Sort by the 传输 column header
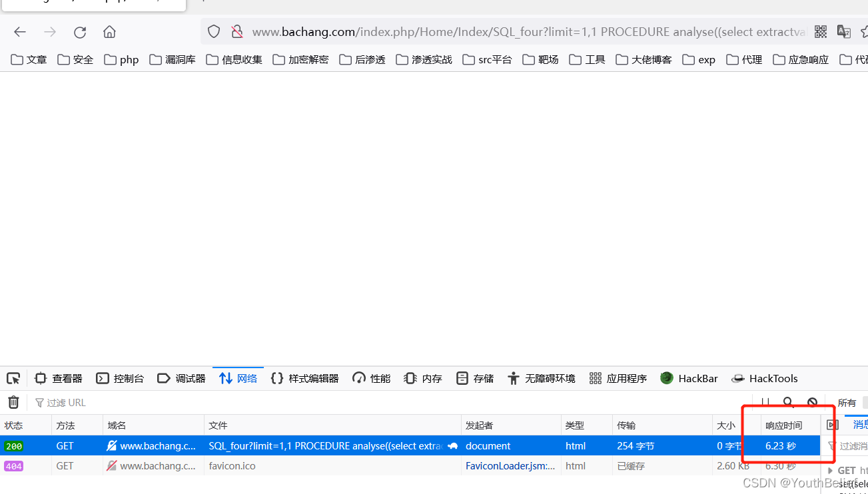This screenshot has width=868, height=494. pos(662,425)
